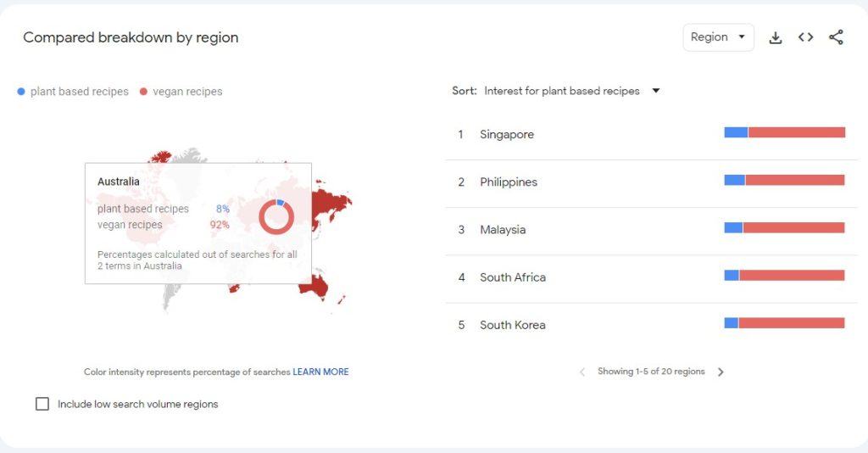Click the blue plant based recipes dot
Image resolution: width=868 pixels, height=453 pixels.
coord(21,92)
